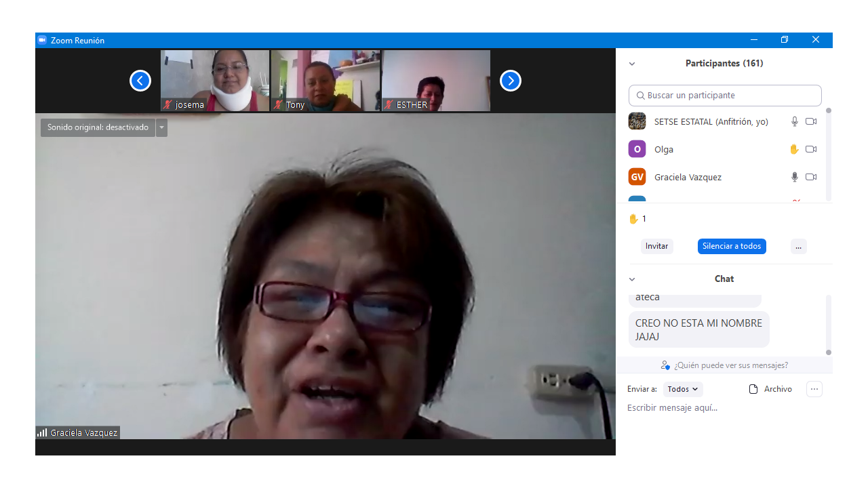Image resolution: width=868 pixels, height=488 pixels.
Task: Click the raised hand count icon
Action: (633, 219)
